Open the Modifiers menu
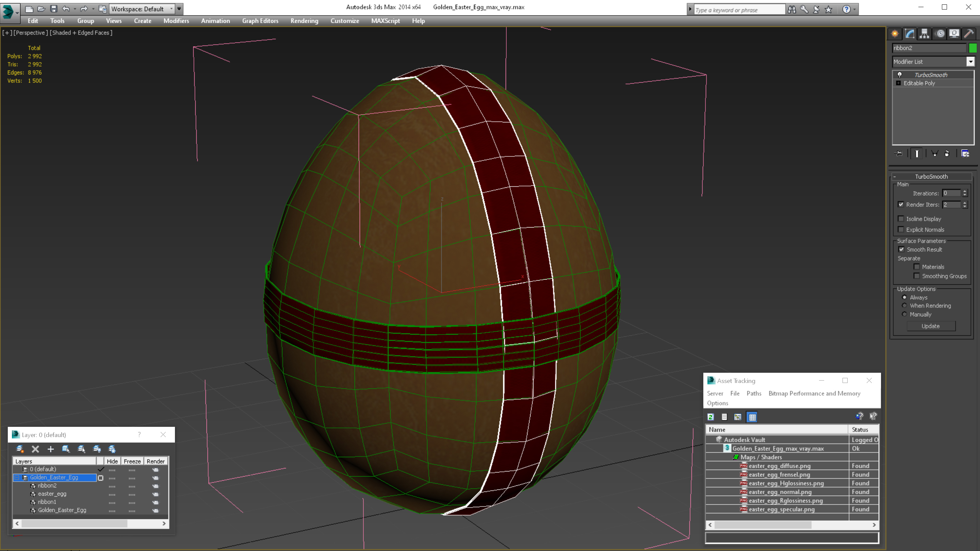The image size is (980, 551). pos(176,21)
